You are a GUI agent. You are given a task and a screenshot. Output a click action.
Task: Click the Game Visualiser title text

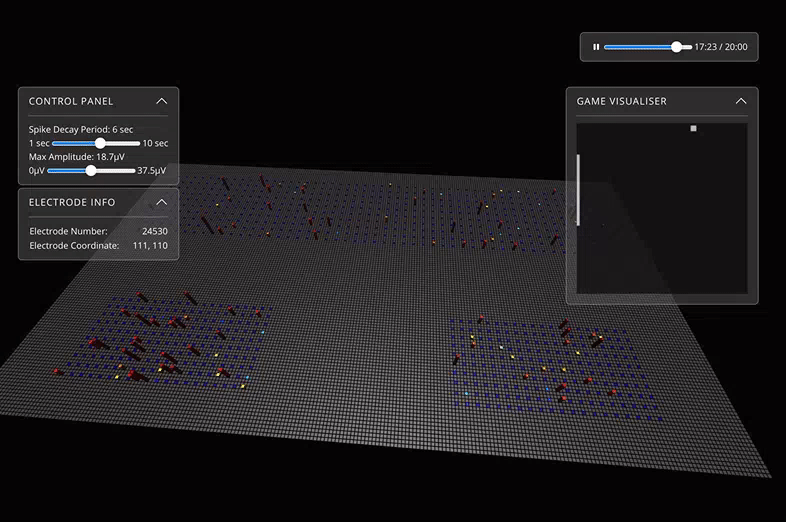tap(621, 101)
